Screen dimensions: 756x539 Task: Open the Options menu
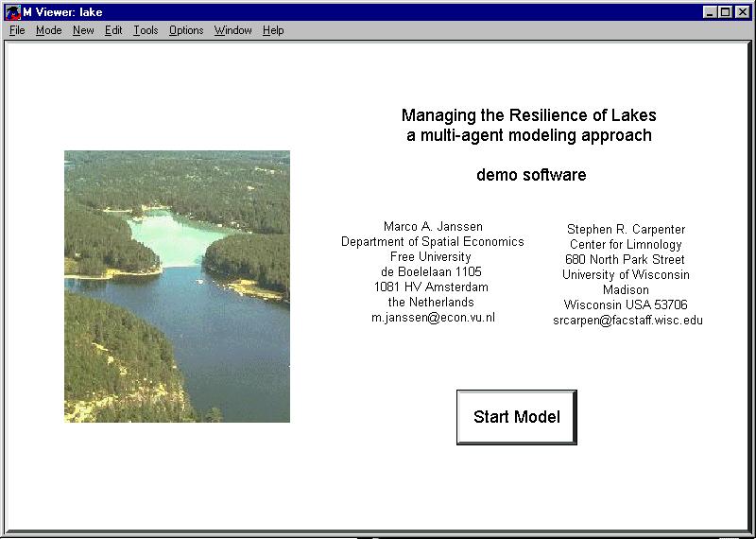(x=186, y=30)
